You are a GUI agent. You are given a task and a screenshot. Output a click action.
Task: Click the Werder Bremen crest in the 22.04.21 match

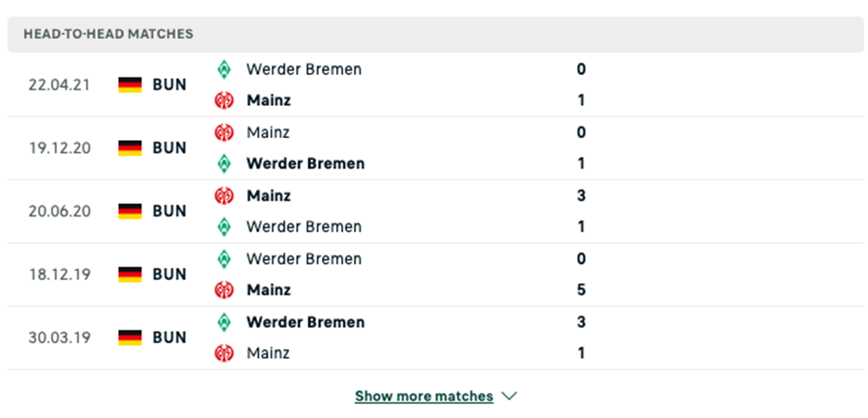(x=224, y=70)
